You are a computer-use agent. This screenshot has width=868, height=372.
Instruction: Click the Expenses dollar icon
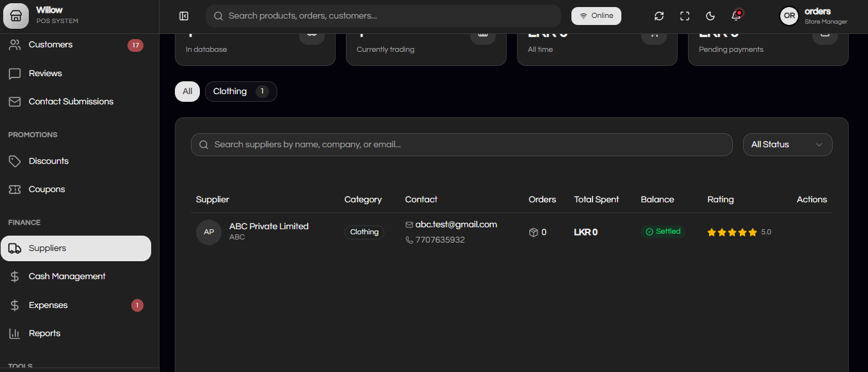coord(15,305)
